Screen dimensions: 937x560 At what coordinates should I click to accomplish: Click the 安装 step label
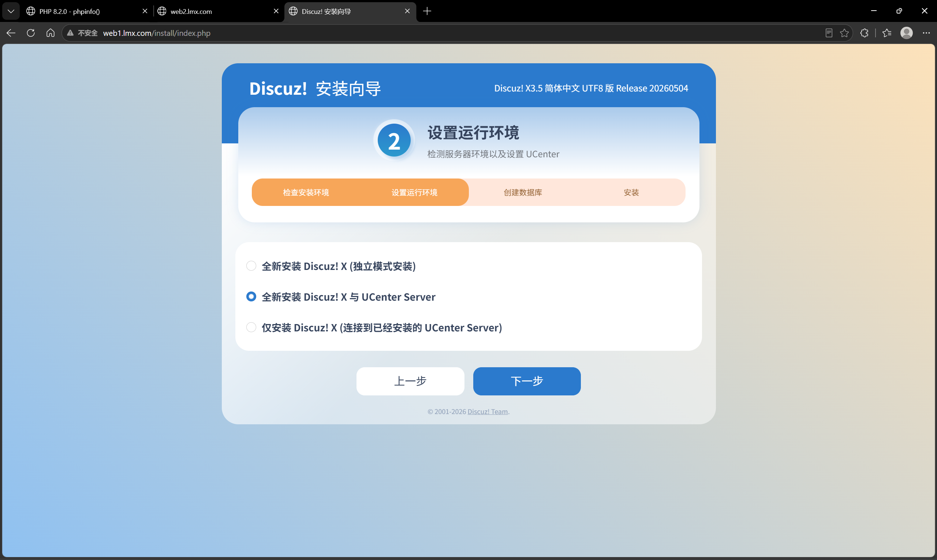click(x=631, y=192)
